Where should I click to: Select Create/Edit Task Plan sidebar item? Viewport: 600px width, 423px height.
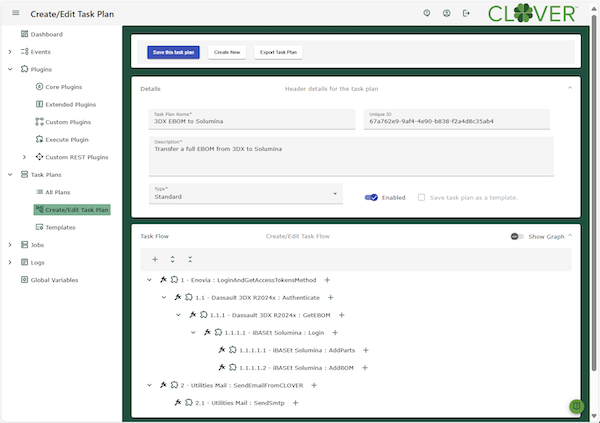[72, 210]
